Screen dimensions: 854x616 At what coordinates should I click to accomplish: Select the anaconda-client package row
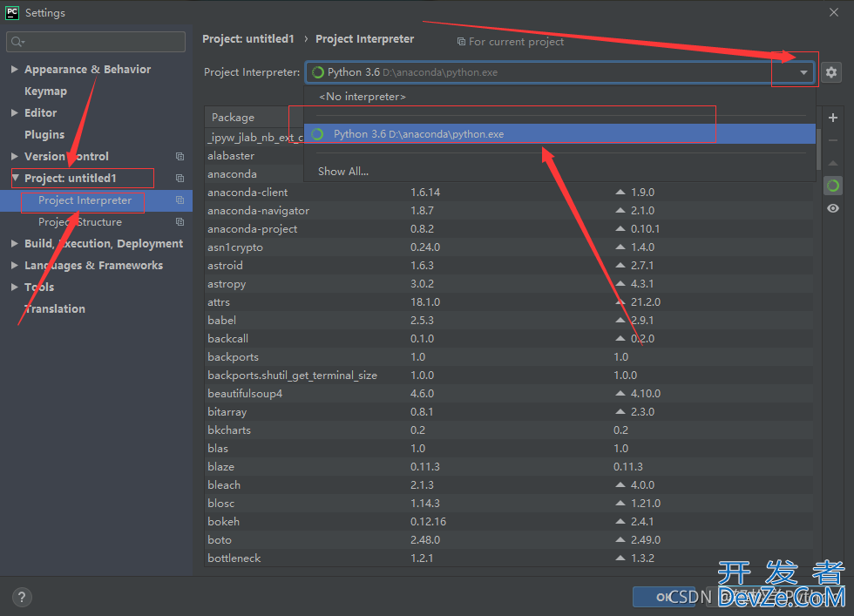click(x=509, y=193)
